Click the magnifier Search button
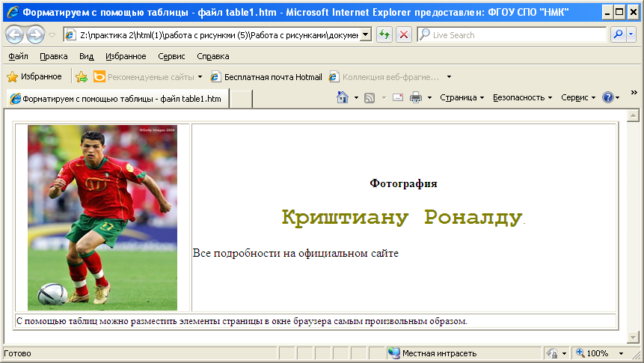Image resolution: width=644 pixels, height=363 pixels. [618, 35]
